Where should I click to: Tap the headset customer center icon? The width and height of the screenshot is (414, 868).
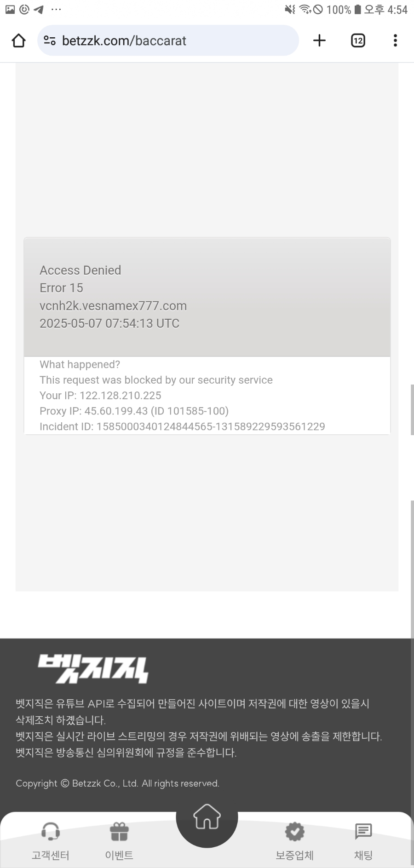51,831
